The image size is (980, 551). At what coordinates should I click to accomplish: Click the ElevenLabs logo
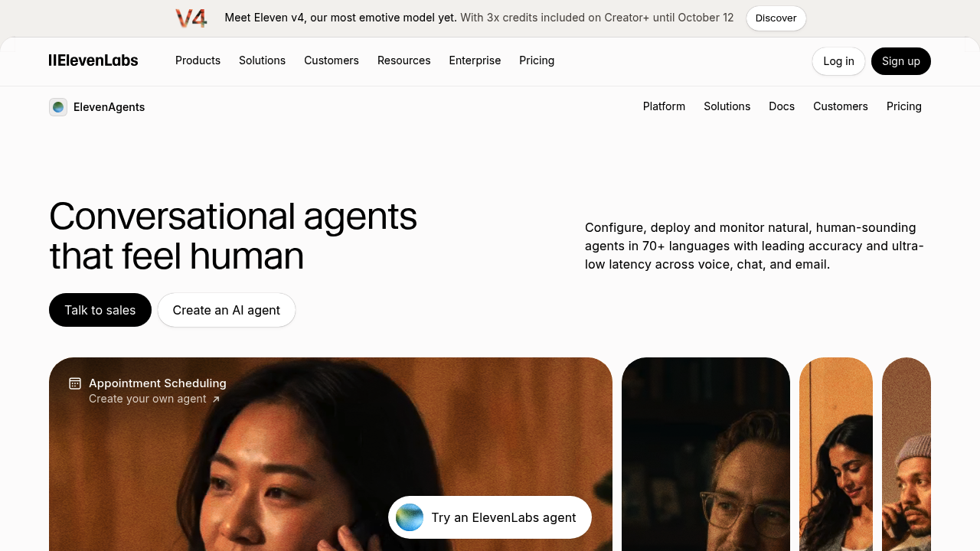pyautogui.click(x=93, y=60)
